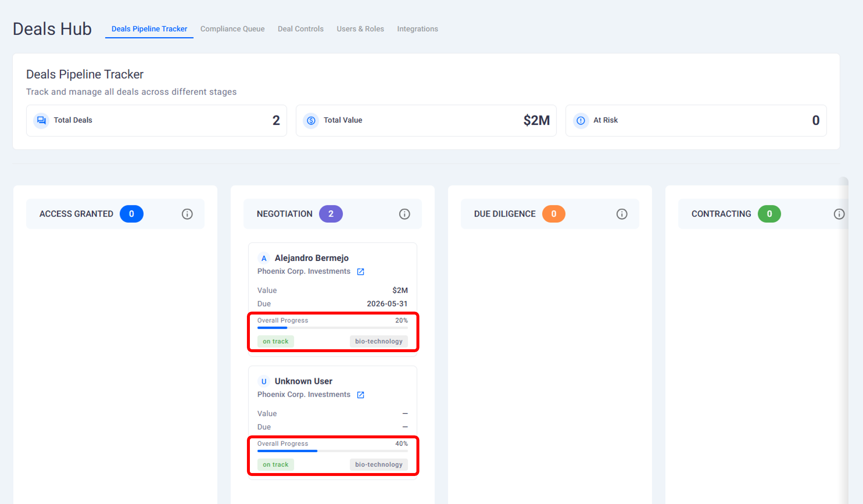
Task: Click the Total Value dollar icon
Action: pos(311,120)
